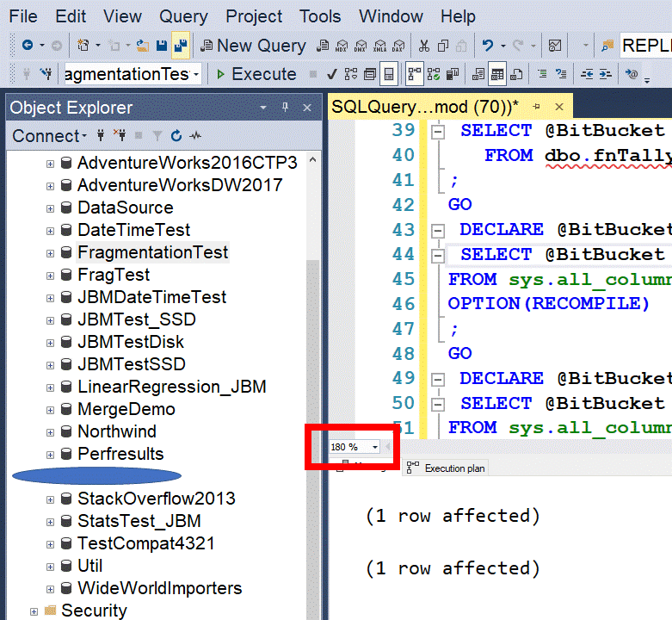Viewport: 672px width, 620px height.
Task: Click the New Query button
Action: 253,46
